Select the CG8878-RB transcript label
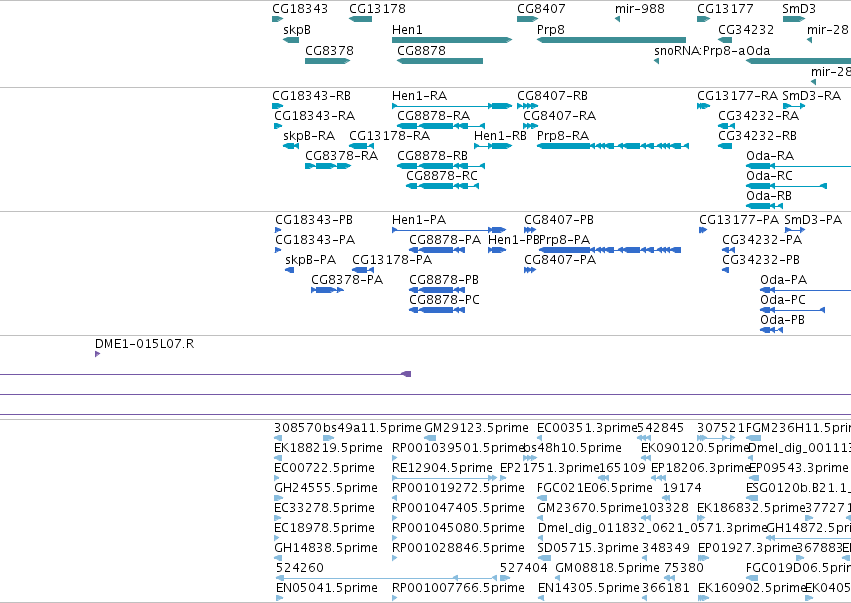851x603 pixels. tap(432, 156)
